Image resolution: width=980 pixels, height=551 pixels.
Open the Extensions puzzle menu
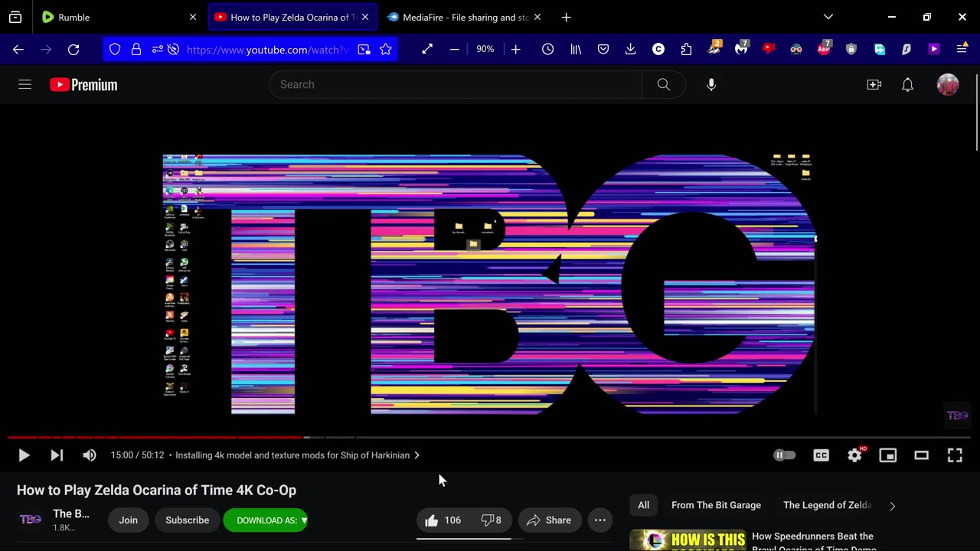pos(686,49)
